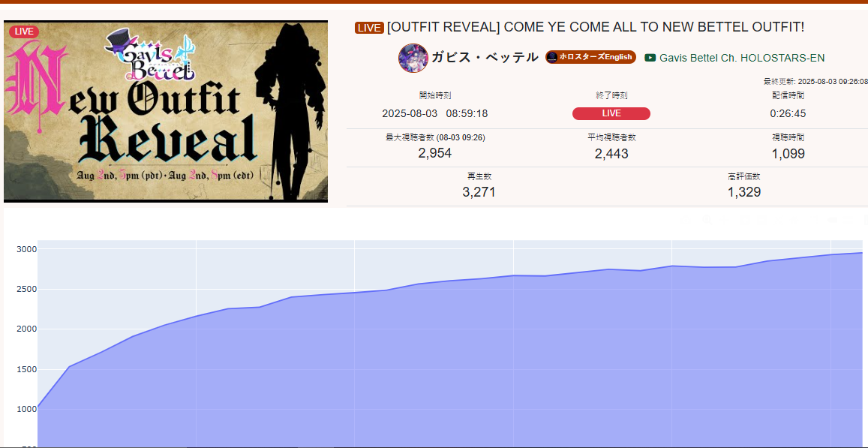Open the OUTFIT REVEAL stream title link
Viewport: 868px width, 448px height.
(596, 27)
